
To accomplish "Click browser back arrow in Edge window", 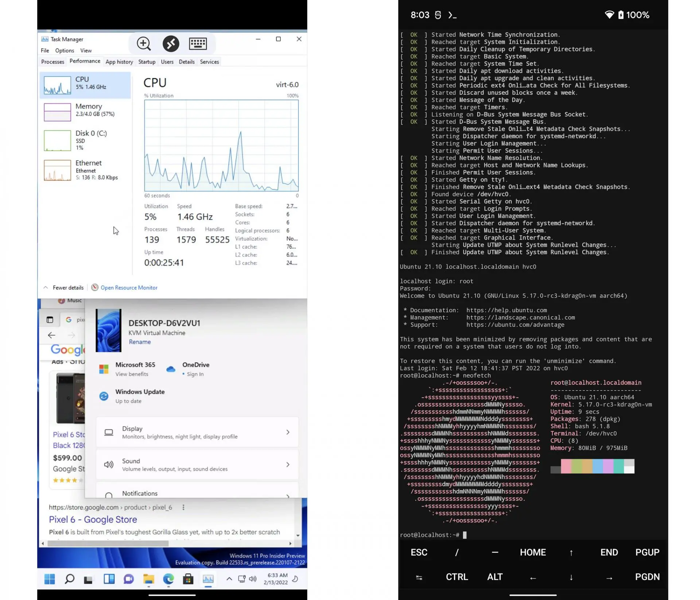I will pos(51,335).
